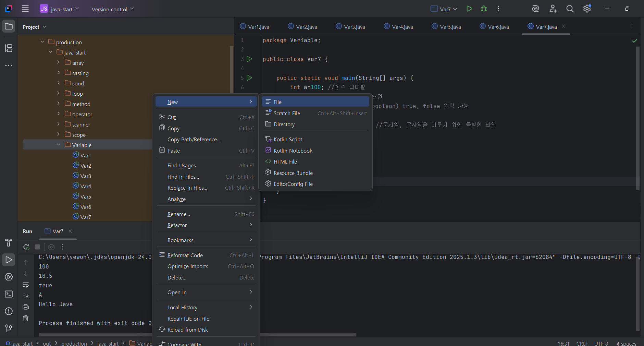Open the Problems tool window

[9, 311]
